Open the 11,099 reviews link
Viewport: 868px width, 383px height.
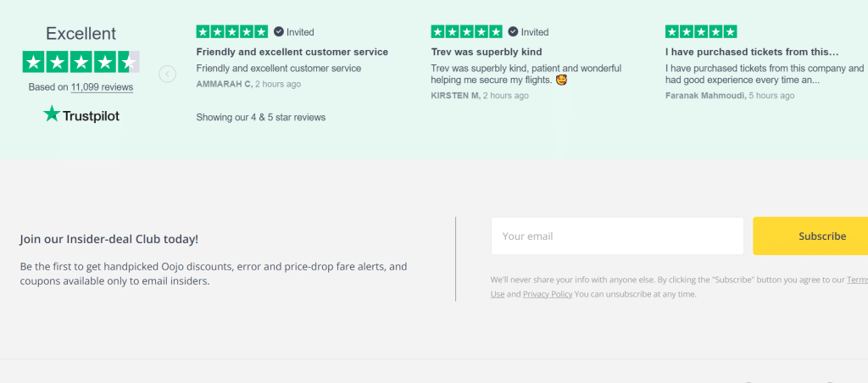(x=102, y=87)
